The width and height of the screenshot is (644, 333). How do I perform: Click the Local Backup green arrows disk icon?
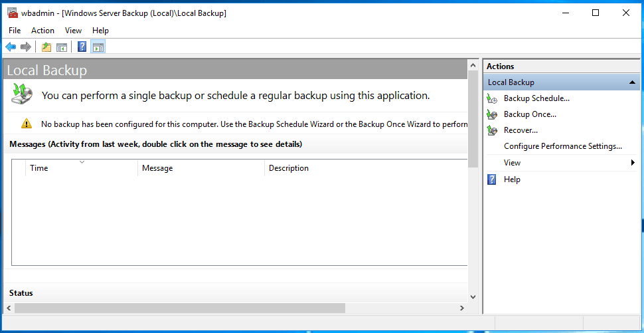[x=22, y=94]
